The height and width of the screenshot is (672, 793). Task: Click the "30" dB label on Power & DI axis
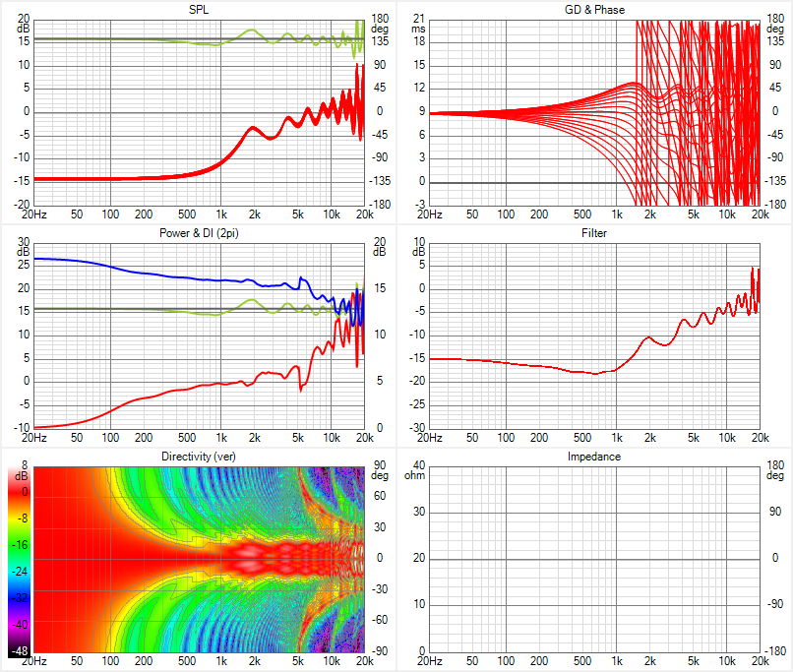pyautogui.click(x=24, y=242)
